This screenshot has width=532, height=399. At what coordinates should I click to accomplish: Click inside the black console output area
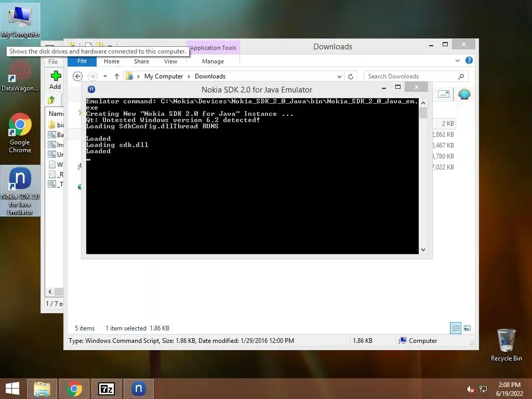(252, 177)
